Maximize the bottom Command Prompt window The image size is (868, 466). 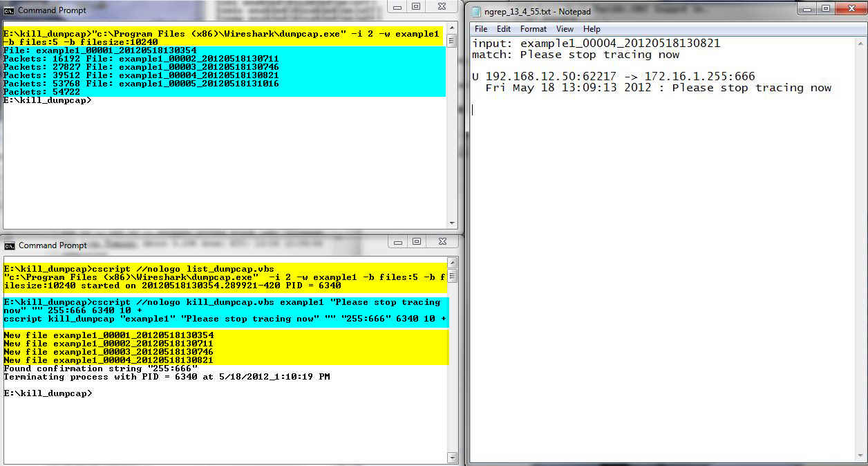(416, 242)
